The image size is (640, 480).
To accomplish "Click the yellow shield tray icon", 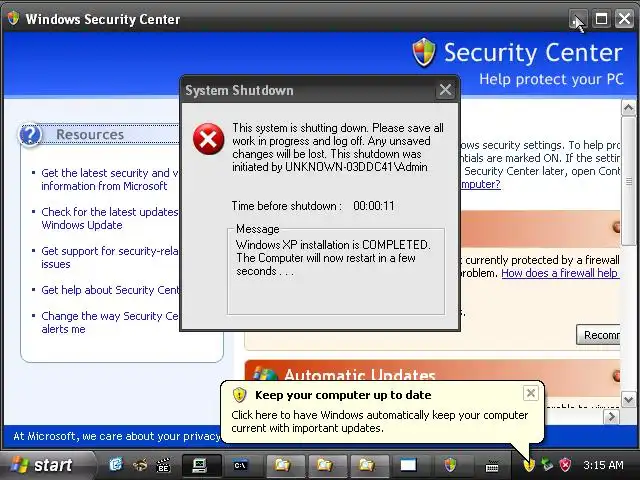I will pyautogui.click(x=529, y=465).
